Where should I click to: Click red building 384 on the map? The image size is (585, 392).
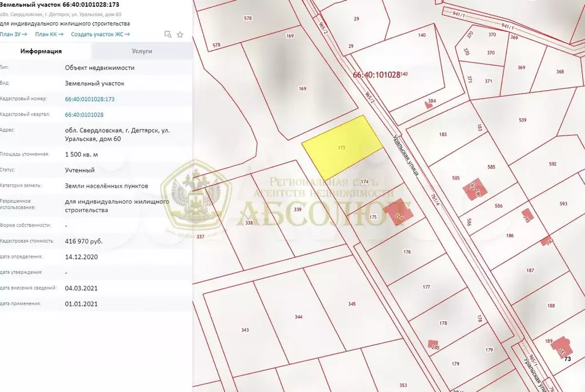[429, 104]
